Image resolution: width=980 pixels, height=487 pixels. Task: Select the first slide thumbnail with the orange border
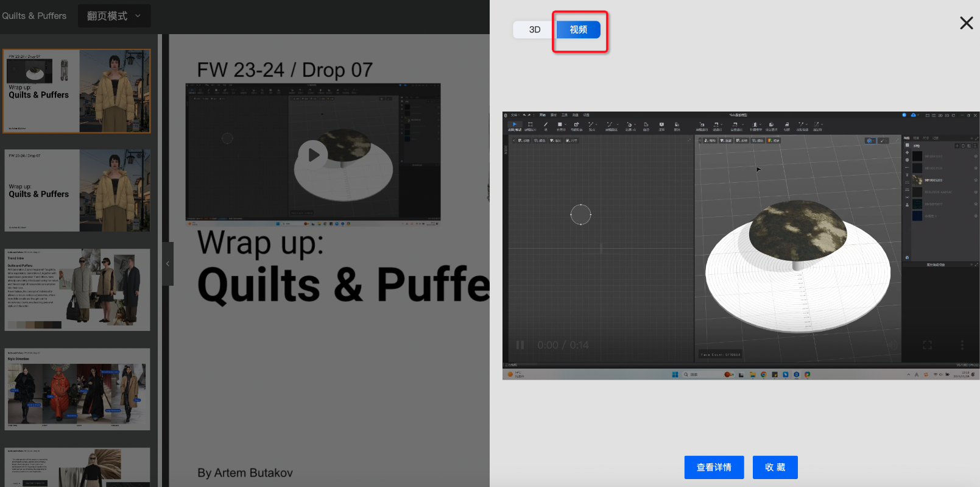pyautogui.click(x=77, y=91)
